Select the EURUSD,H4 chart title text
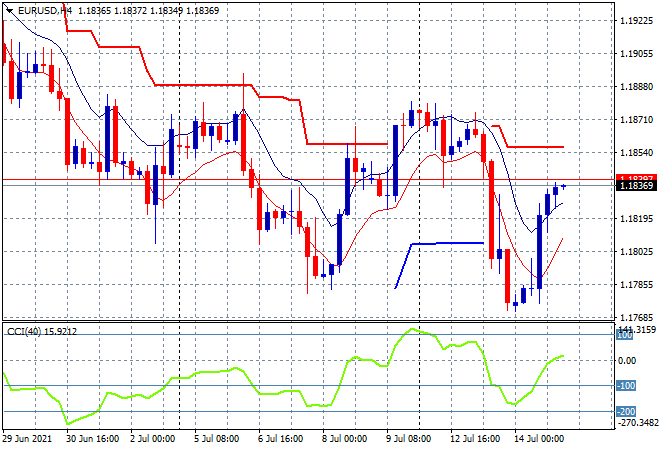 (x=45, y=11)
